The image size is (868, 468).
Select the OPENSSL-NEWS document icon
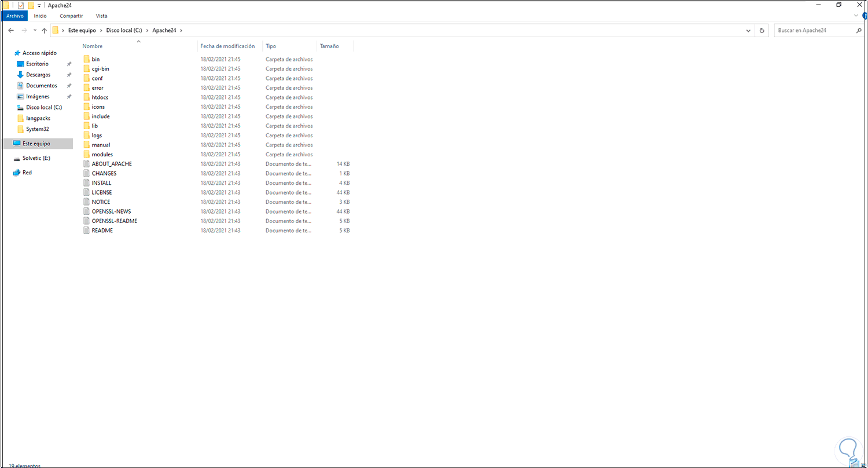(87, 211)
